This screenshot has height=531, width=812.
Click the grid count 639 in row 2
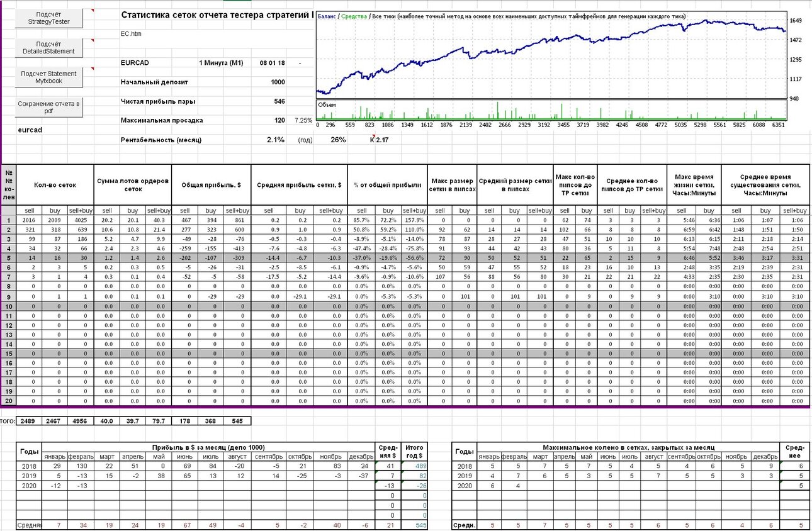tap(81, 230)
